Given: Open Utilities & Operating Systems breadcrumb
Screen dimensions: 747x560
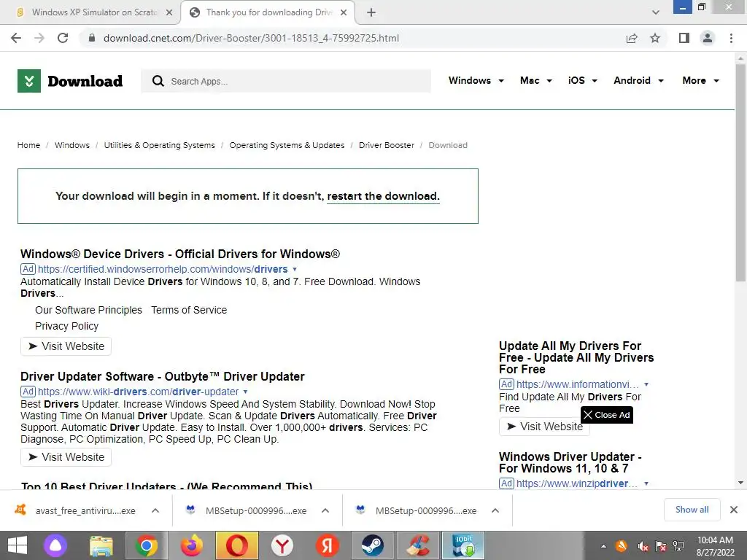Looking at the screenshot, I should (x=159, y=145).
